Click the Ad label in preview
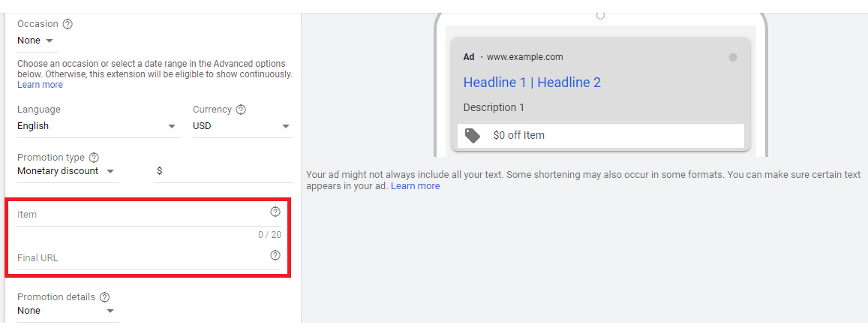 (469, 57)
